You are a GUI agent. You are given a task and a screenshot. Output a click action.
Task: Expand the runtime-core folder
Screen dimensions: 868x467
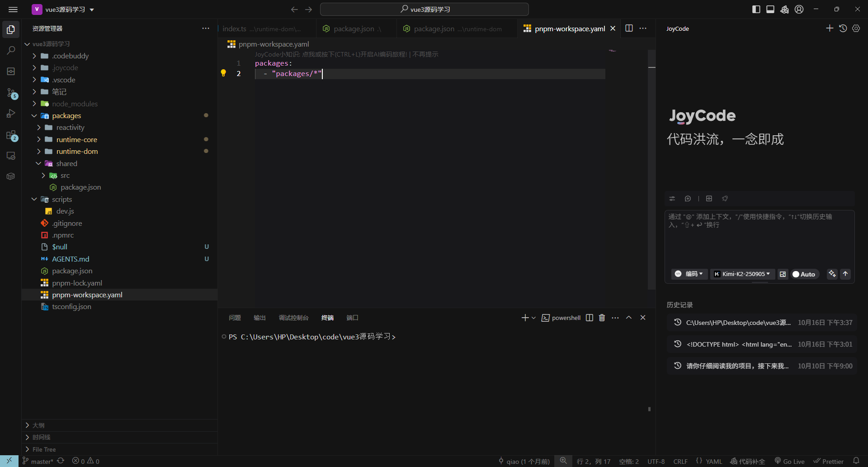pos(38,139)
